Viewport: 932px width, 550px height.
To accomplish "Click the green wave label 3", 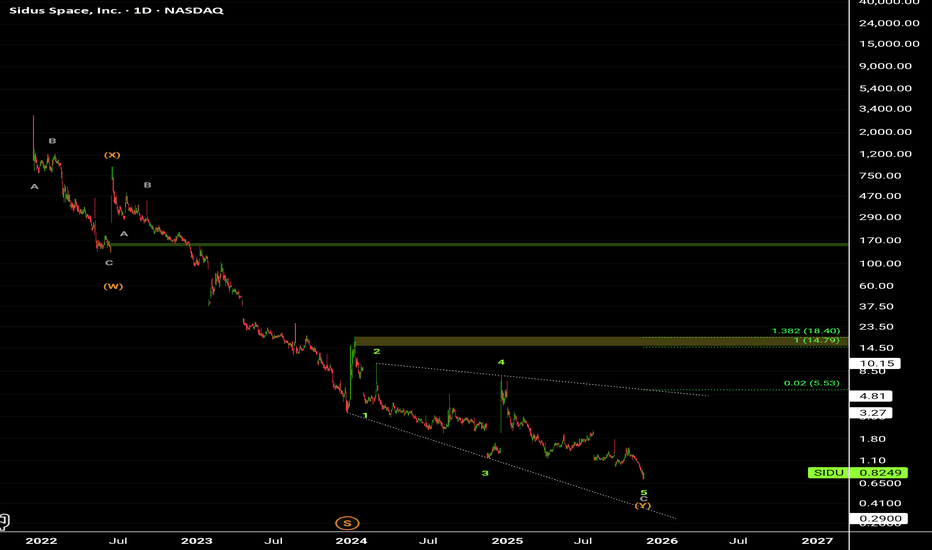I will tap(485, 473).
